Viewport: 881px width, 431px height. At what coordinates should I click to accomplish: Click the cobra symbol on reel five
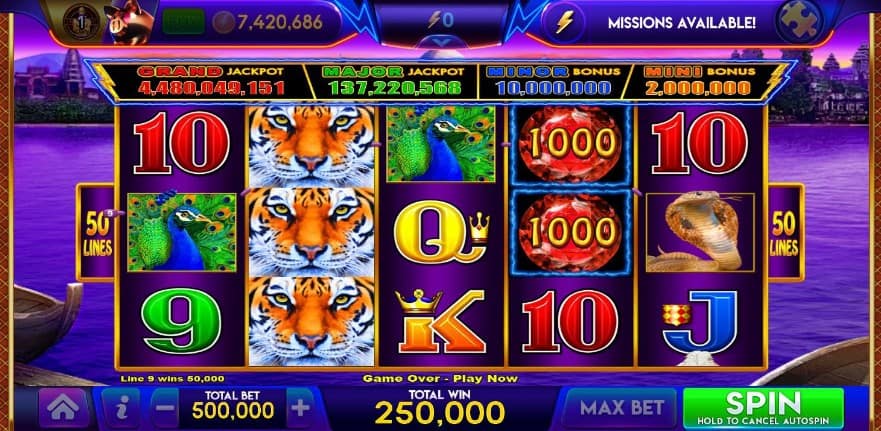701,232
